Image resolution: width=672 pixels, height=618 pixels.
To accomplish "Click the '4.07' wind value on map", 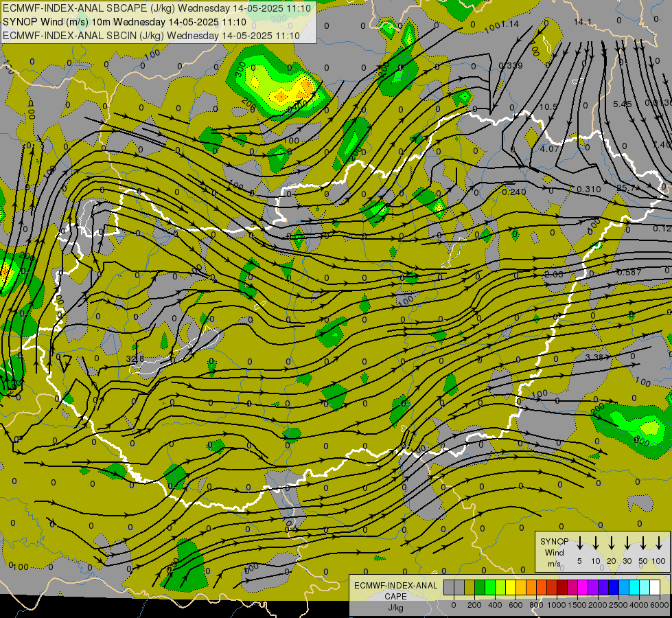I will [549, 149].
